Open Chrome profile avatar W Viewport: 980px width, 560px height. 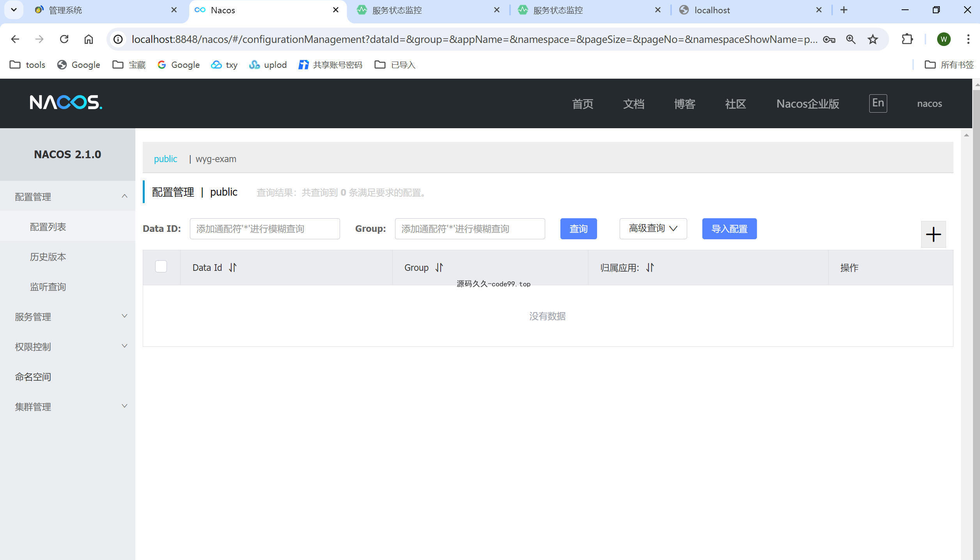coord(944,39)
